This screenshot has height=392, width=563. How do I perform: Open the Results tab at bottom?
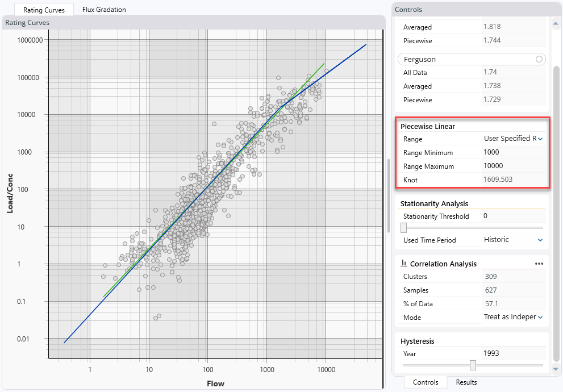(466, 382)
